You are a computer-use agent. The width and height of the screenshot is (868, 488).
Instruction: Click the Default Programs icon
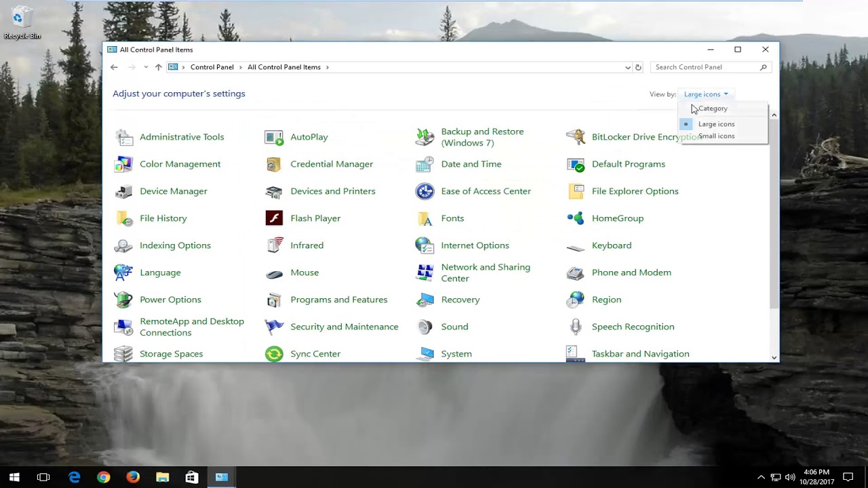(x=576, y=164)
